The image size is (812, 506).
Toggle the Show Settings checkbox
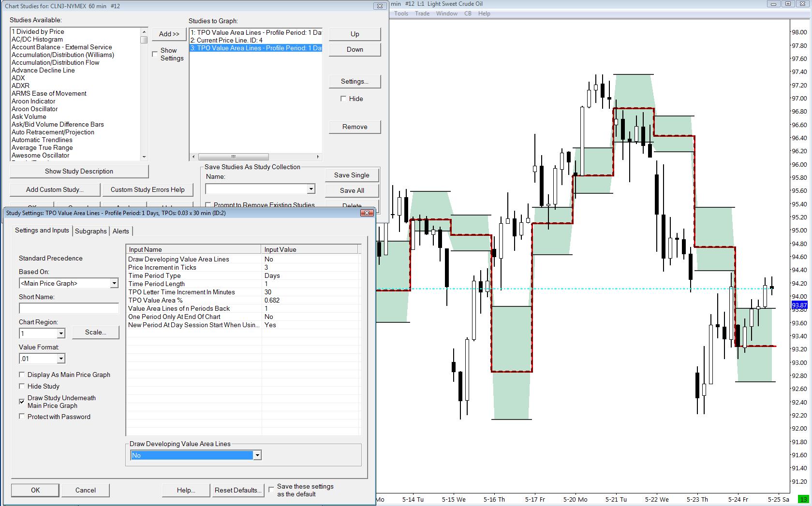point(155,54)
